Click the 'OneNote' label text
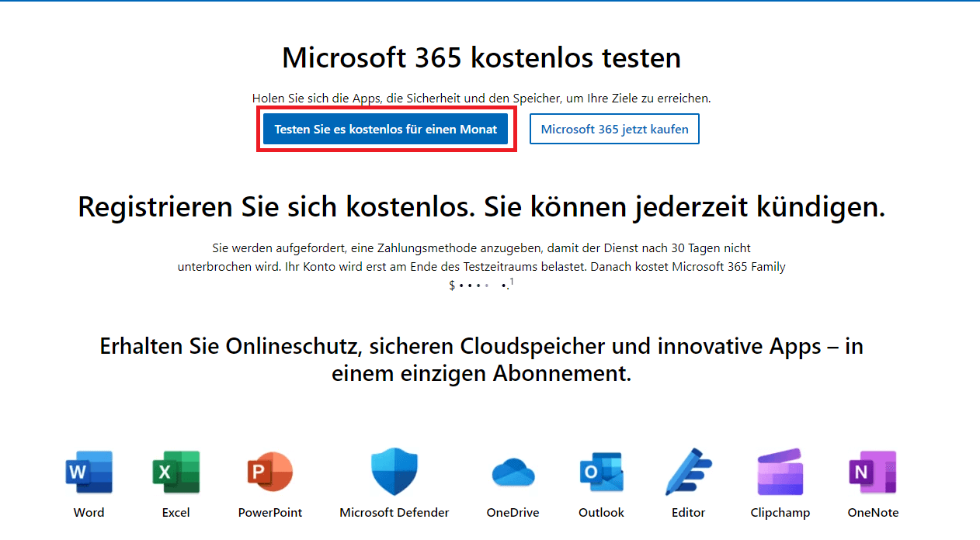 click(x=873, y=513)
